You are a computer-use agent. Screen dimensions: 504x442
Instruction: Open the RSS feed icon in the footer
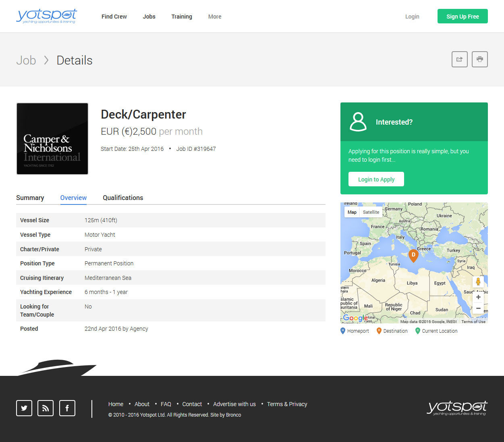pyautogui.click(x=46, y=408)
